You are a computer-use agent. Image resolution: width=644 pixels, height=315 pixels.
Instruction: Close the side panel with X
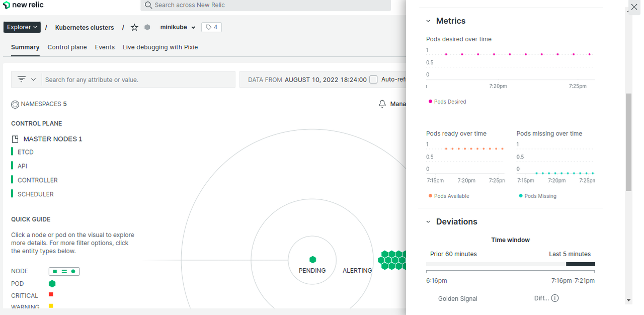[x=634, y=7]
